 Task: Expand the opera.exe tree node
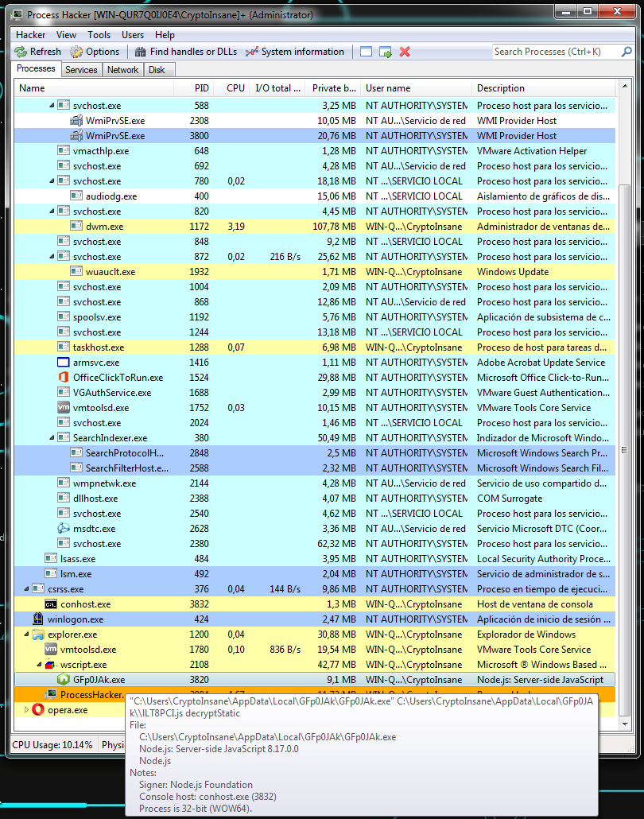(x=27, y=709)
